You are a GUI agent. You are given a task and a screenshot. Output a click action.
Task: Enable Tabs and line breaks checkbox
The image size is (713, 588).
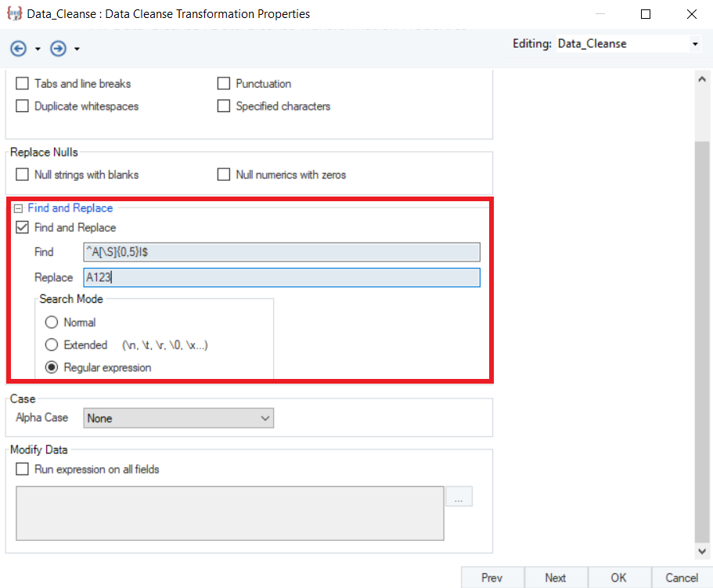click(22, 84)
